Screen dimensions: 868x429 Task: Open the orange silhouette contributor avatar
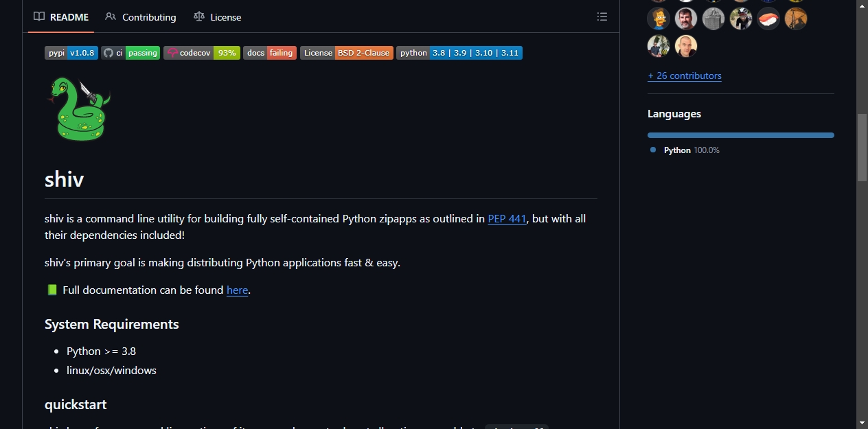coord(796,19)
